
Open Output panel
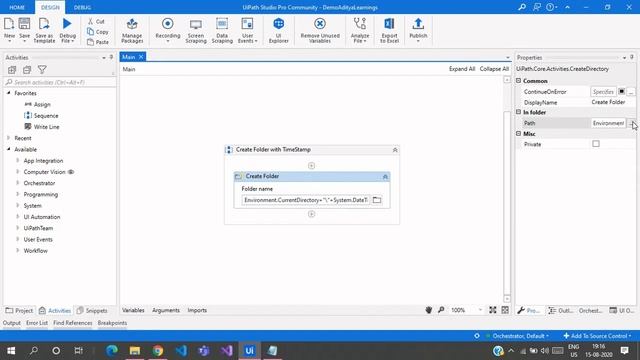(x=11, y=323)
